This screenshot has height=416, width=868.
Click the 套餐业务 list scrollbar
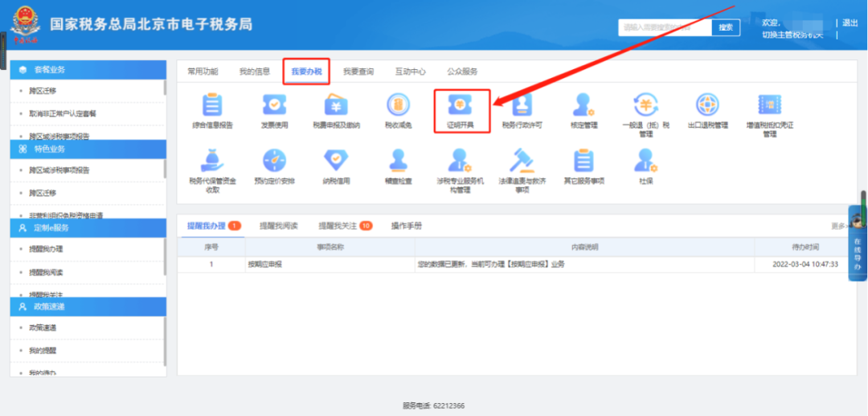click(x=165, y=88)
